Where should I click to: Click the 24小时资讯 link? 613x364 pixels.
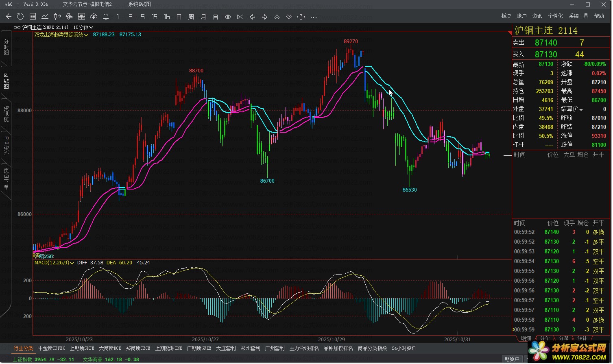[404, 349]
